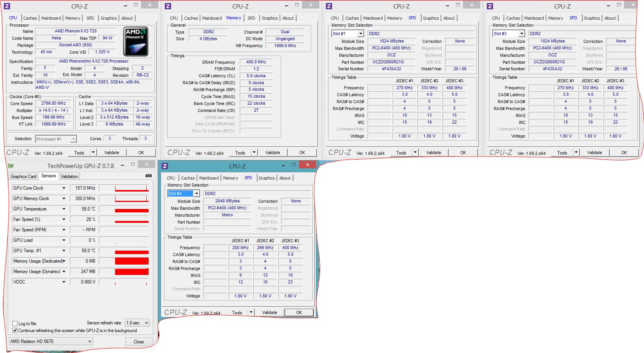The width and height of the screenshot is (644, 353).
Task: Open About tab in the AMD Phenom window
Action: pyautogui.click(x=127, y=18)
